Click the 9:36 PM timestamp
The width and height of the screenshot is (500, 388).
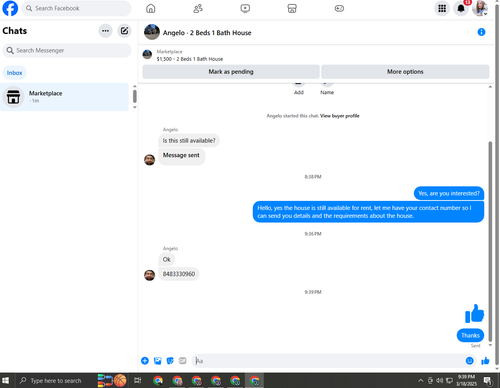313,234
